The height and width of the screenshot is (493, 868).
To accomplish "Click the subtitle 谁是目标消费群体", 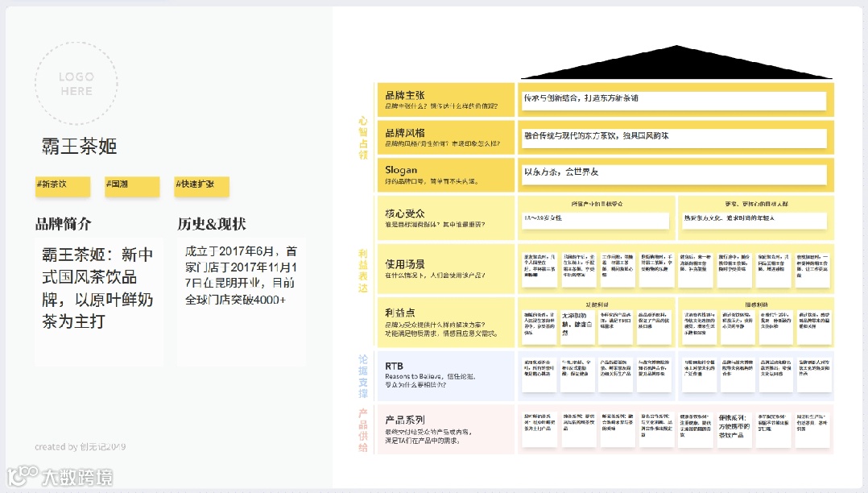I will click(x=435, y=224).
